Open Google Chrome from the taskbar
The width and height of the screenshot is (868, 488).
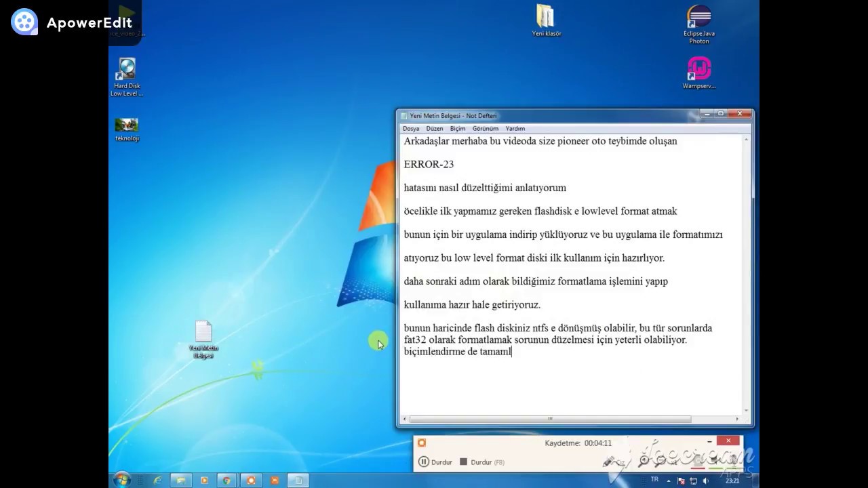pyautogui.click(x=227, y=480)
